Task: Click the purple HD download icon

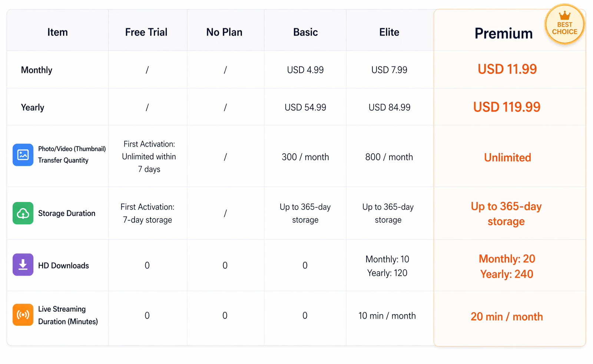Action: (x=23, y=265)
